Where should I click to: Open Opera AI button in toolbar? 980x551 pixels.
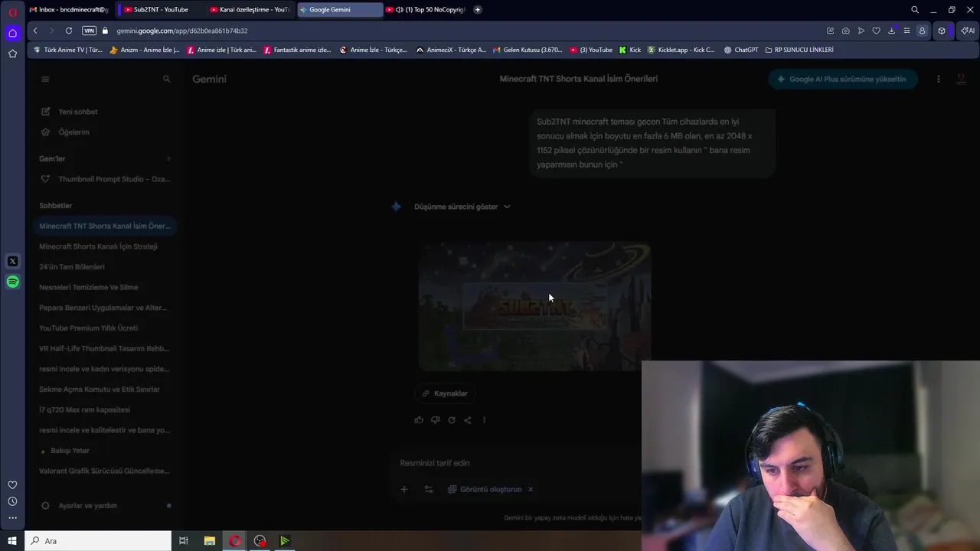[x=968, y=31]
